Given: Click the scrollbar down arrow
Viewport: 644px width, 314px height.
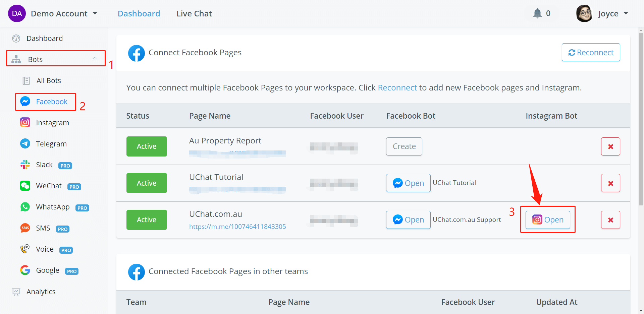Looking at the screenshot, I should click(x=641, y=311).
